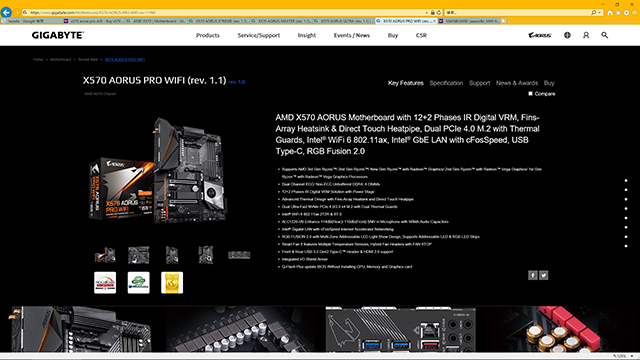
Task: Click the Home breadcrumb link
Action: point(38,60)
